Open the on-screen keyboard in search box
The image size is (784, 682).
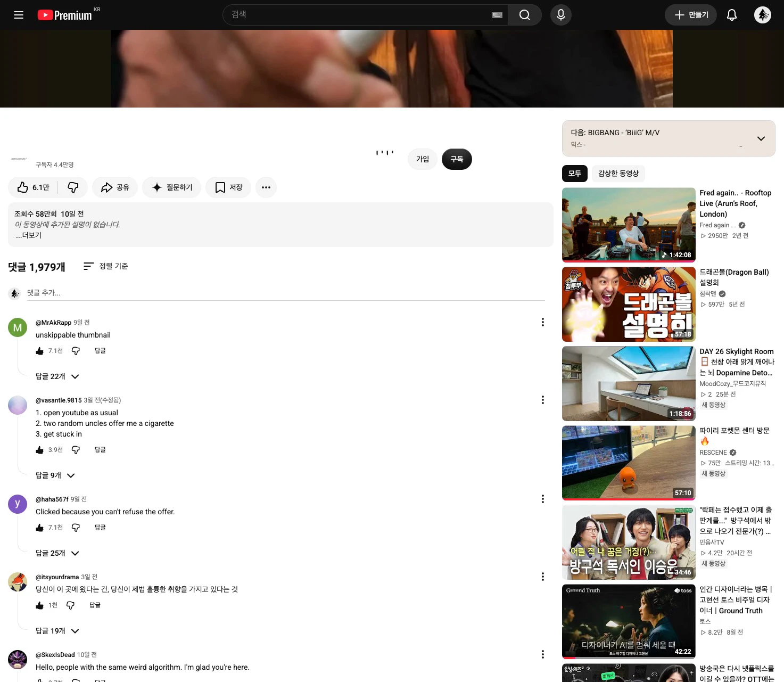click(x=497, y=15)
